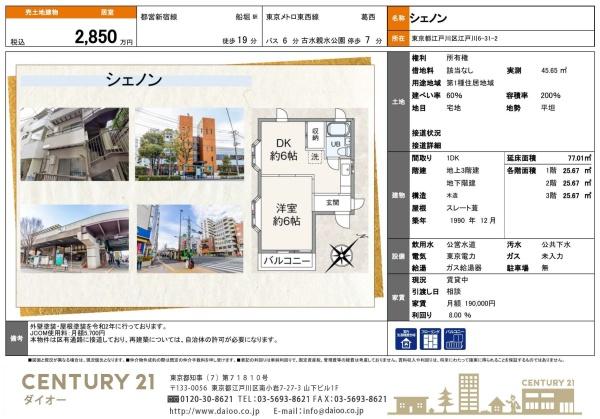Open the elevated train station photo

(x=74, y=239)
